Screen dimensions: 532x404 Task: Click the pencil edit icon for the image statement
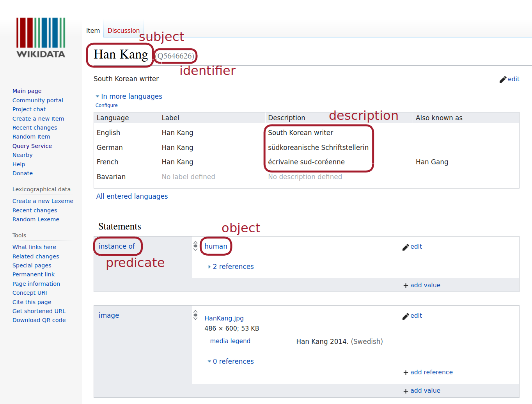[406, 316]
